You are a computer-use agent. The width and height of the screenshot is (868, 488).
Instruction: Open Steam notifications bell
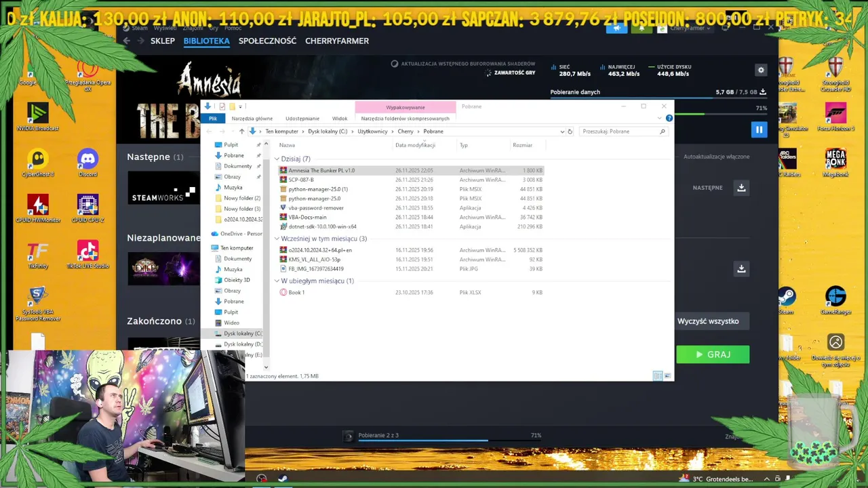642,28
